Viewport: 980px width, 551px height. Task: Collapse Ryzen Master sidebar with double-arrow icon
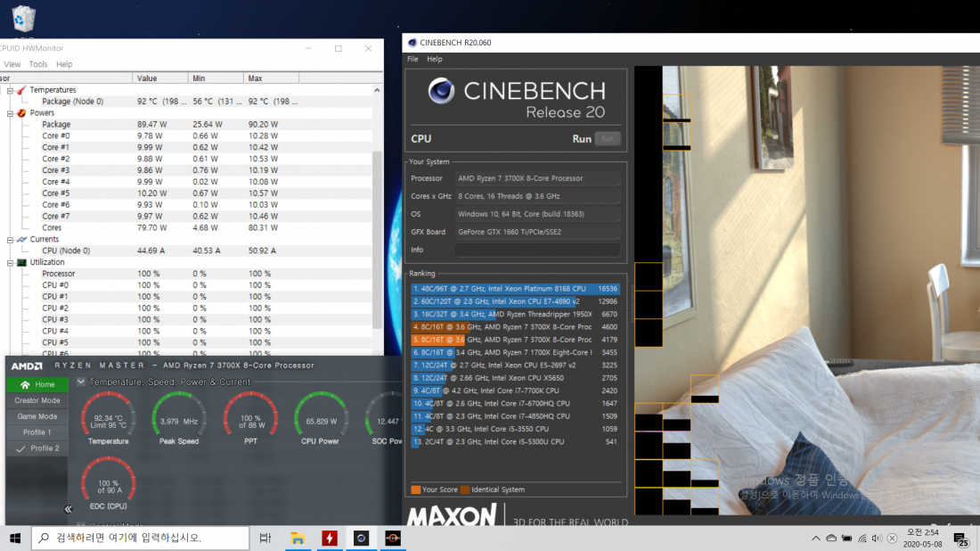click(68, 509)
